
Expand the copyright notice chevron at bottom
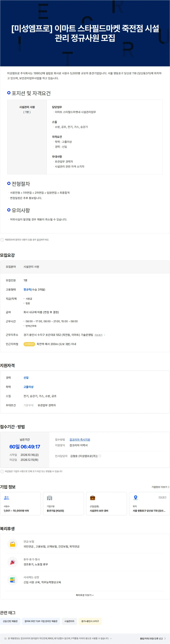coord(111,639)
